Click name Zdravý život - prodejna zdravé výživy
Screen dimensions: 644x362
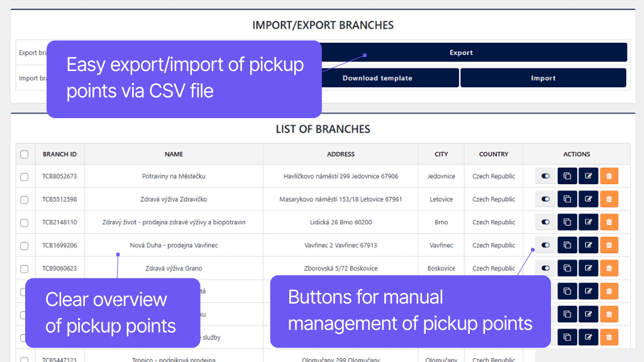point(174,222)
